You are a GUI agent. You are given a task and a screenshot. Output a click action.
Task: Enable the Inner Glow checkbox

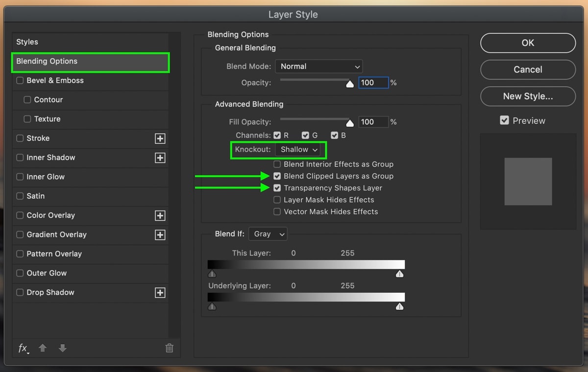(x=20, y=177)
